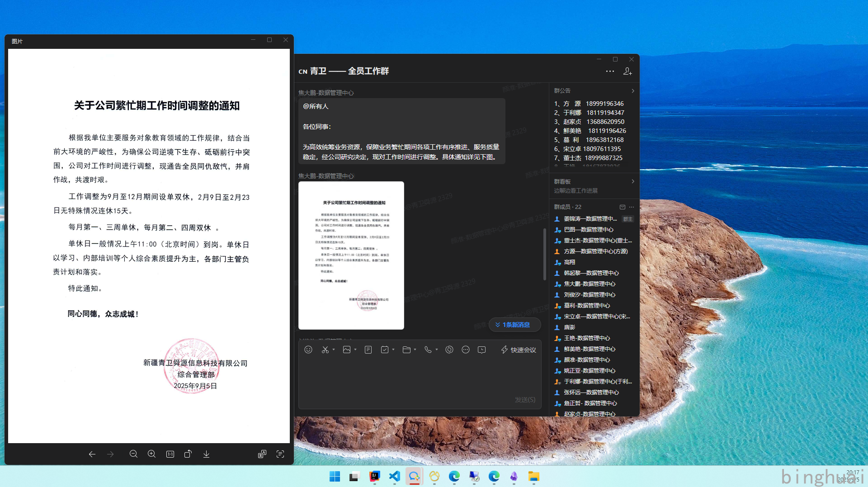Viewport: 868px width, 487px height.
Task: Reset the image to 1:1 size
Action: pos(170,454)
